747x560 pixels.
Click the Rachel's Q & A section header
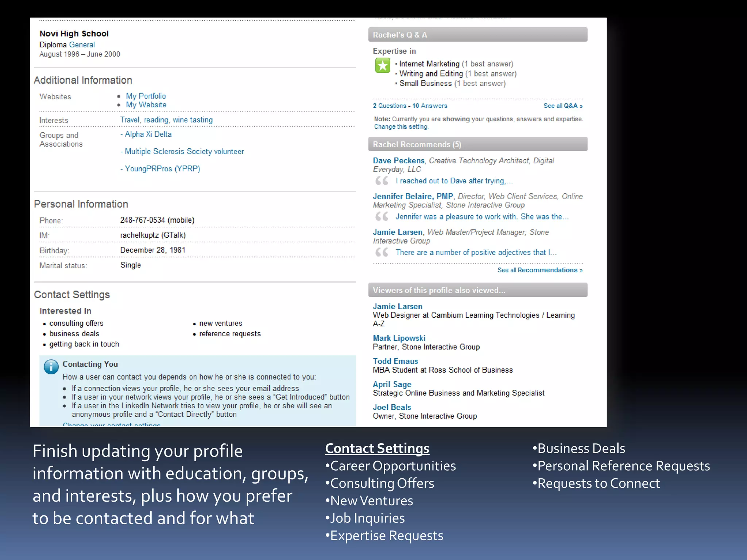tap(478, 35)
